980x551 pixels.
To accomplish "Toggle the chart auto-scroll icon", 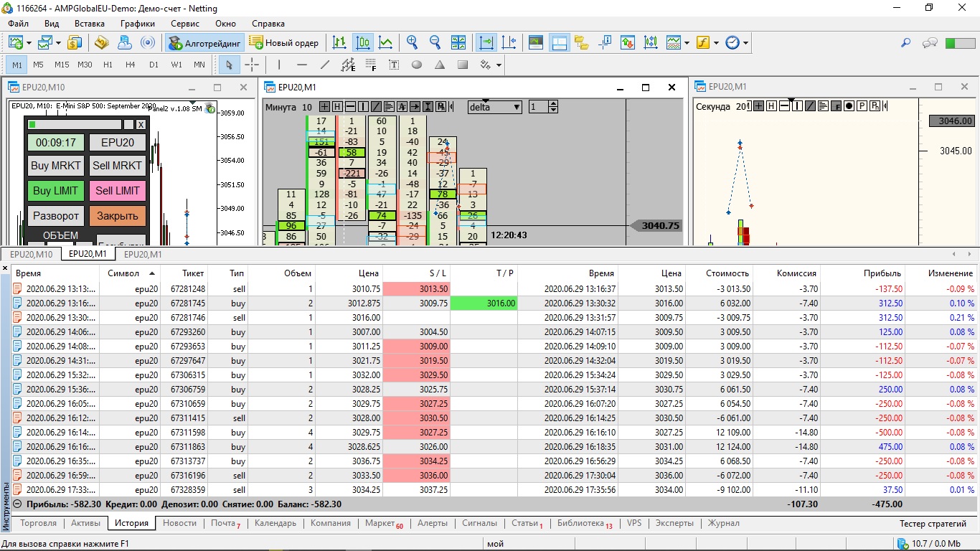I will click(x=486, y=43).
